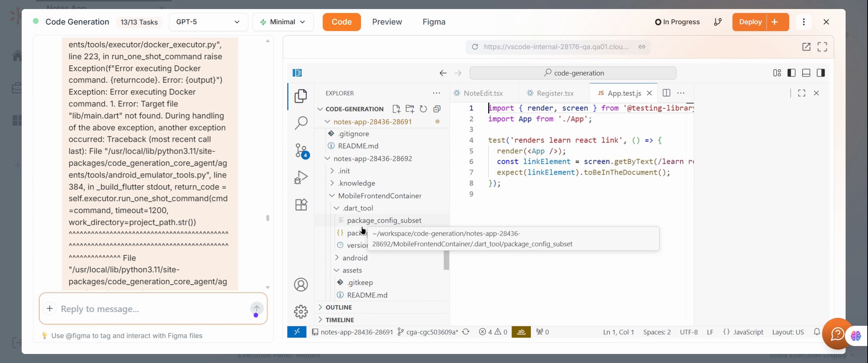868x363 pixels.
Task: Toggle editor fullscreen icon near the tab bar
Action: click(801, 93)
